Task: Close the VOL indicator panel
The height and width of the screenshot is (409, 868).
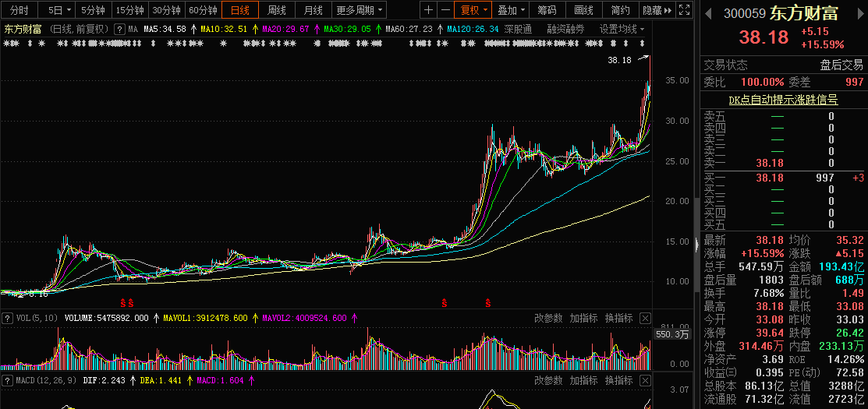Action: coord(645,318)
